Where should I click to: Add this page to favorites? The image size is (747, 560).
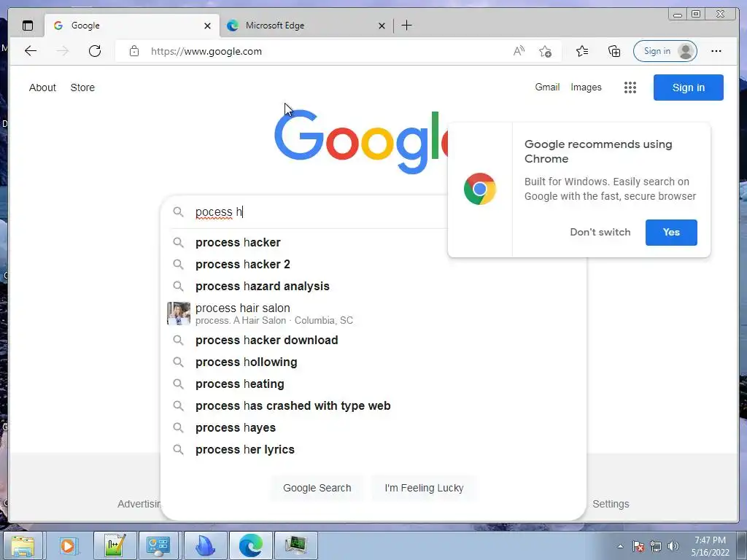coord(546,51)
